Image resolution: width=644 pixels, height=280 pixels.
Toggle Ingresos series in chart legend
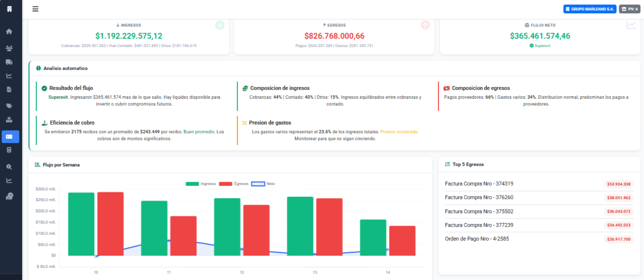pyautogui.click(x=201, y=184)
